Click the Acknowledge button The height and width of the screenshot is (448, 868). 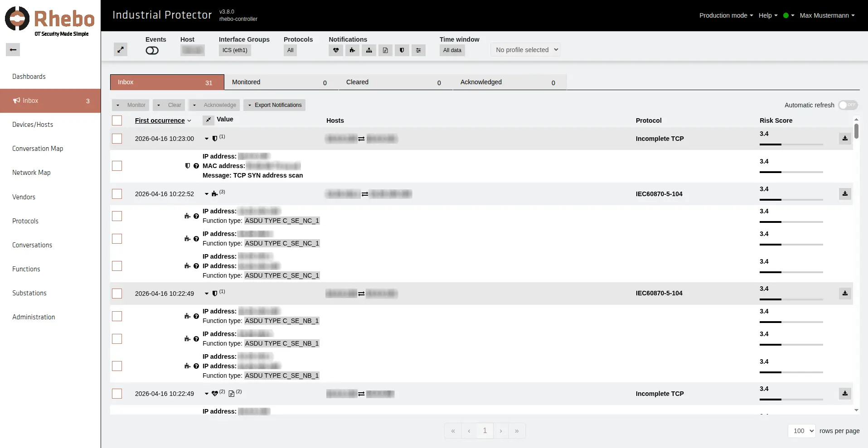(214, 105)
